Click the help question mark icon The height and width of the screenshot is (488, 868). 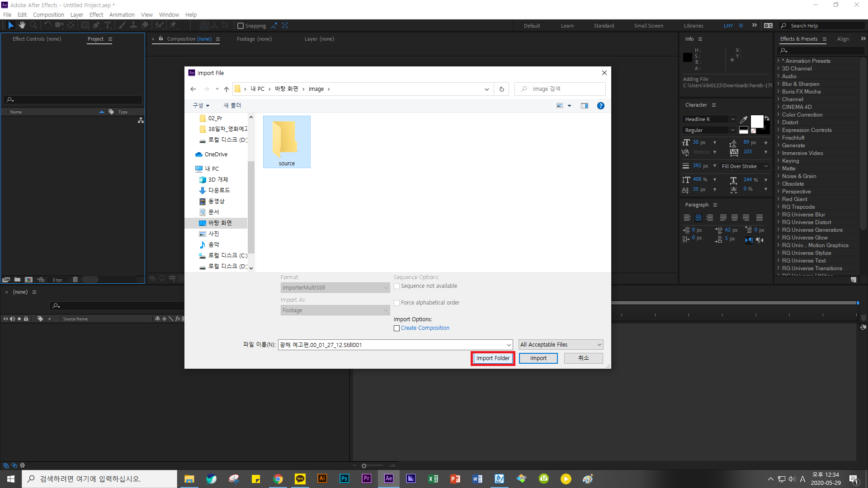click(600, 106)
